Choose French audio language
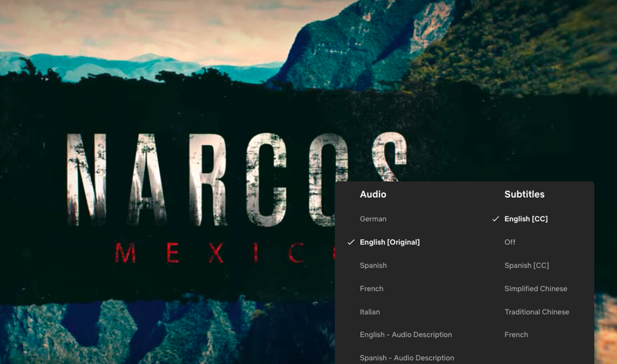Image resolution: width=617 pixels, height=364 pixels. (x=371, y=288)
